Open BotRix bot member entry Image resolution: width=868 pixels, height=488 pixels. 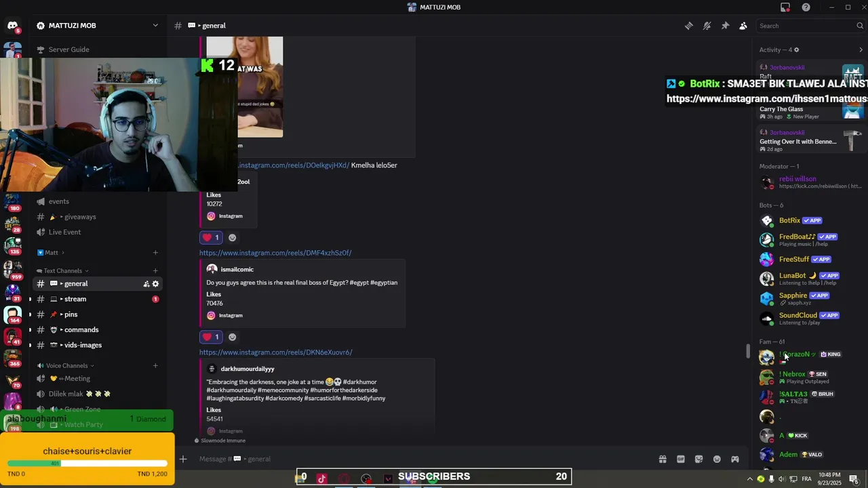coord(811,221)
